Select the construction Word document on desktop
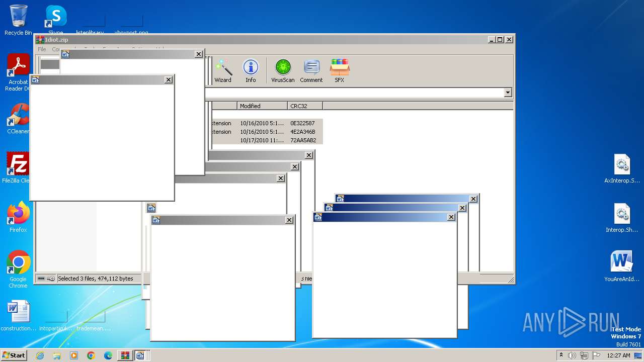The image size is (644, 362). (19, 316)
